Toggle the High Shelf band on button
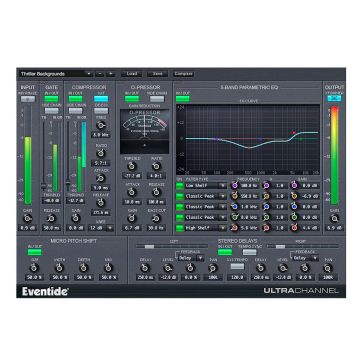 point(180,228)
